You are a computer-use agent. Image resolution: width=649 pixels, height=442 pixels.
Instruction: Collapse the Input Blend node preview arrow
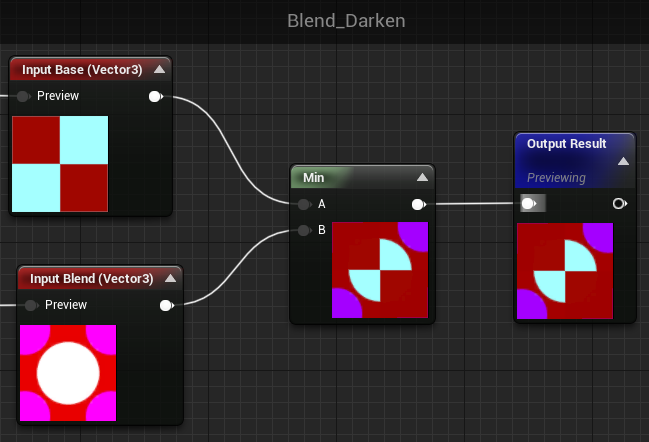click(170, 278)
